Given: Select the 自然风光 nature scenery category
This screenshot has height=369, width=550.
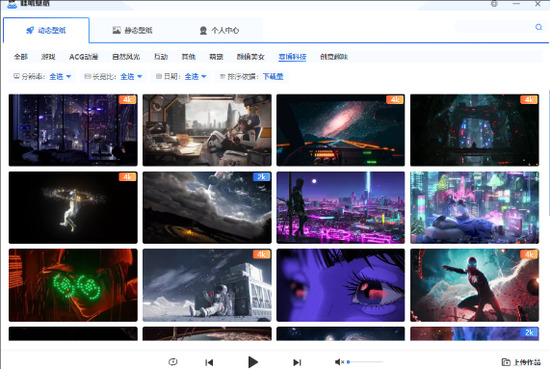Looking at the screenshot, I should coord(126,57).
